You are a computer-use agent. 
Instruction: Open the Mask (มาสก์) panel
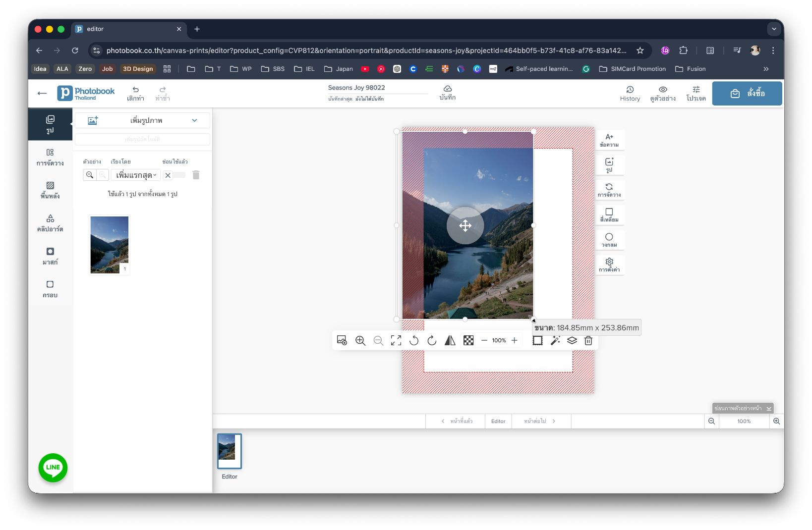50,256
